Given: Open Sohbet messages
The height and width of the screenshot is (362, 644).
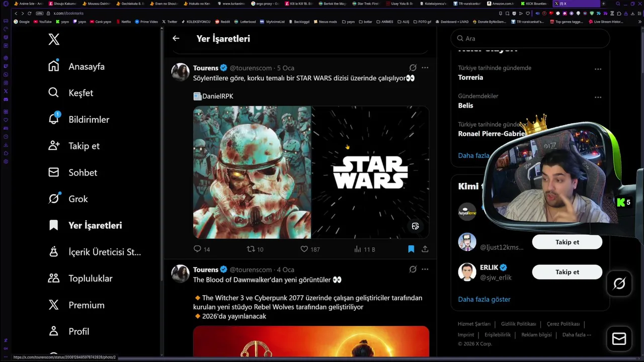Looking at the screenshot, I should click(x=72, y=172).
